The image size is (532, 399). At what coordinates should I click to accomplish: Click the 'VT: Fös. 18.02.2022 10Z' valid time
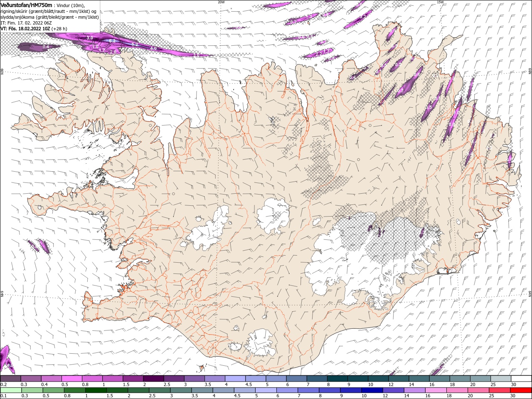coord(25,29)
